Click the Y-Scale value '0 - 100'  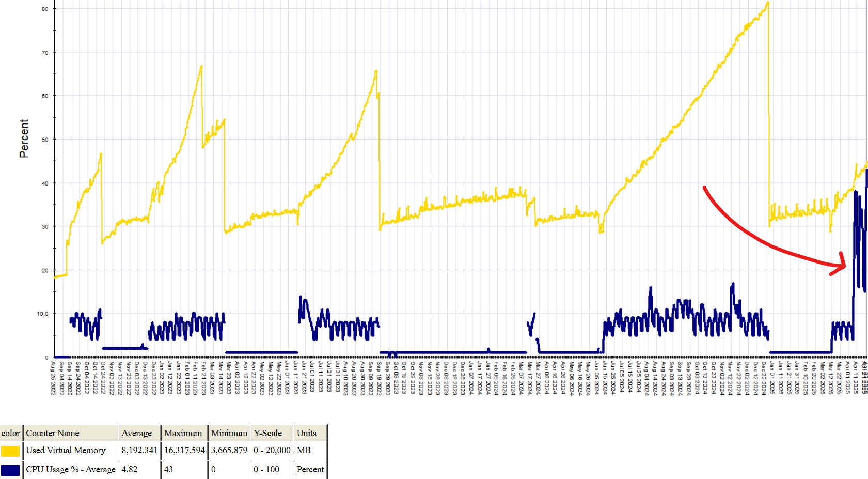(266, 469)
